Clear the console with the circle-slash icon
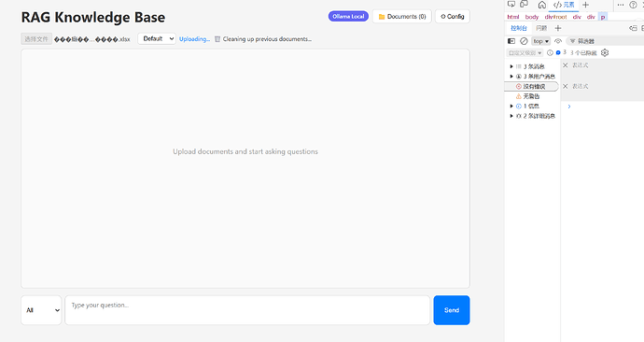Viewport: 644px width, 342px height. coord(524,41)
